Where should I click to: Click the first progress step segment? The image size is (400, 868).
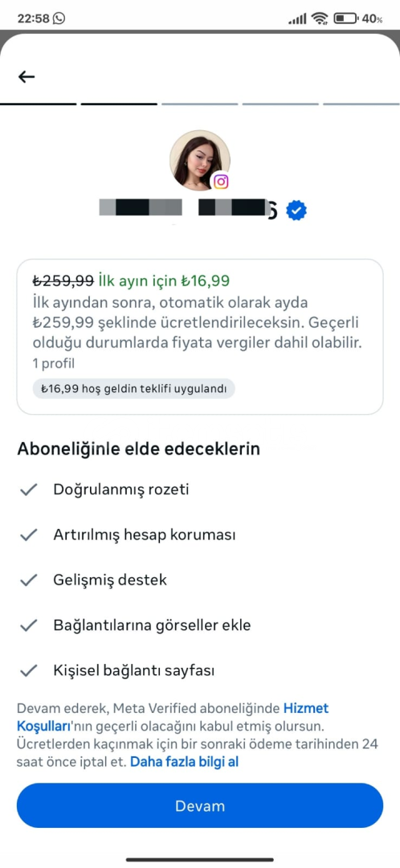pos(39,104)
